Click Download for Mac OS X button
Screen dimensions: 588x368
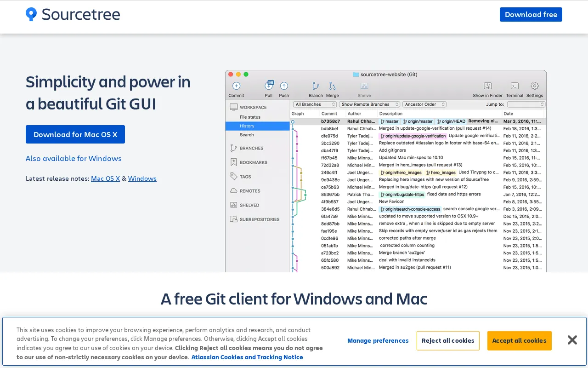coord(75,134)
